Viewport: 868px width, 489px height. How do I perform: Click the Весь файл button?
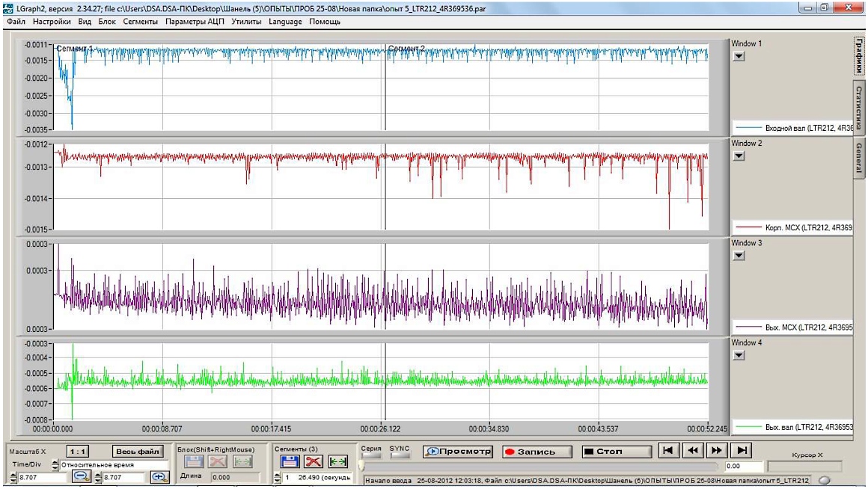[x=138, y=452]
